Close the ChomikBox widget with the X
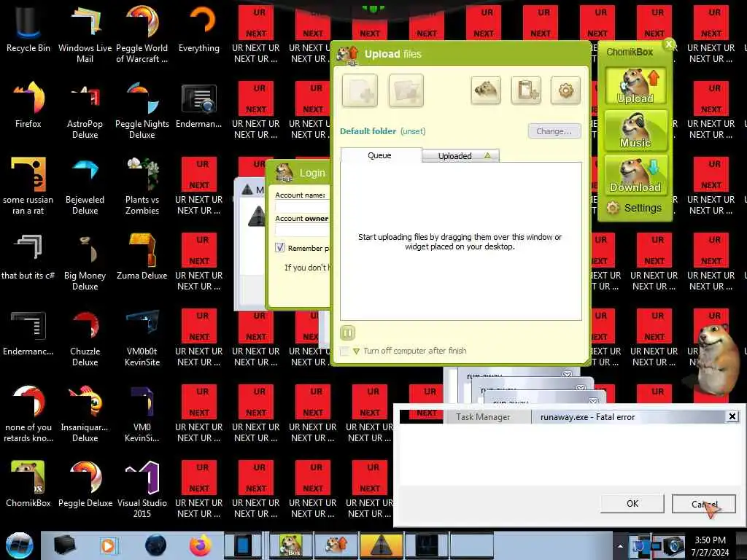This screenshot has height=560, width=747. [669, 44]
